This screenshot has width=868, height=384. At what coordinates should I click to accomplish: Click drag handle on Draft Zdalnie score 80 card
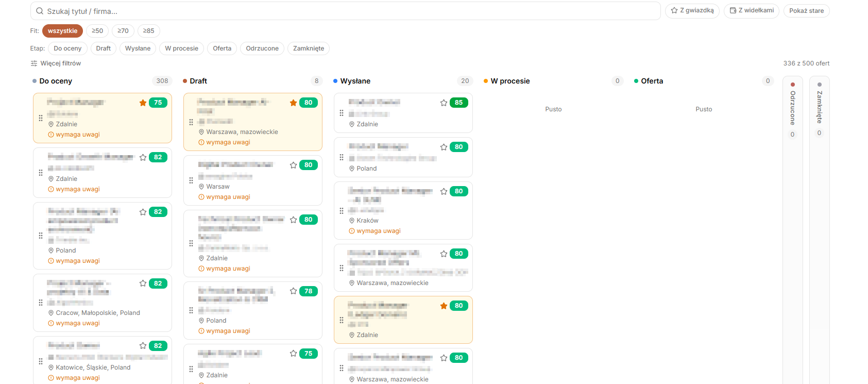click(x=191, y=243)
